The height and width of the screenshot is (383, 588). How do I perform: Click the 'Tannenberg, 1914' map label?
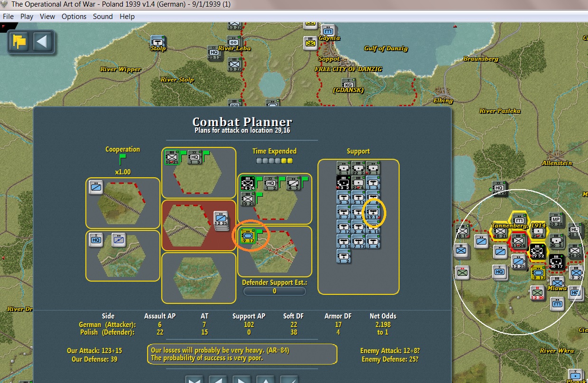[x=519, y=226]
